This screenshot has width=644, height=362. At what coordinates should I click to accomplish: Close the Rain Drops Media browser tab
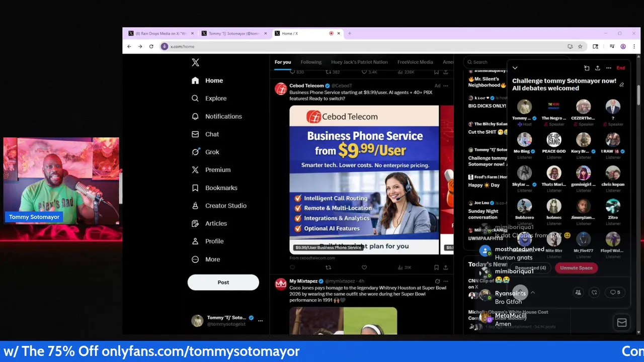click(192, 33)
